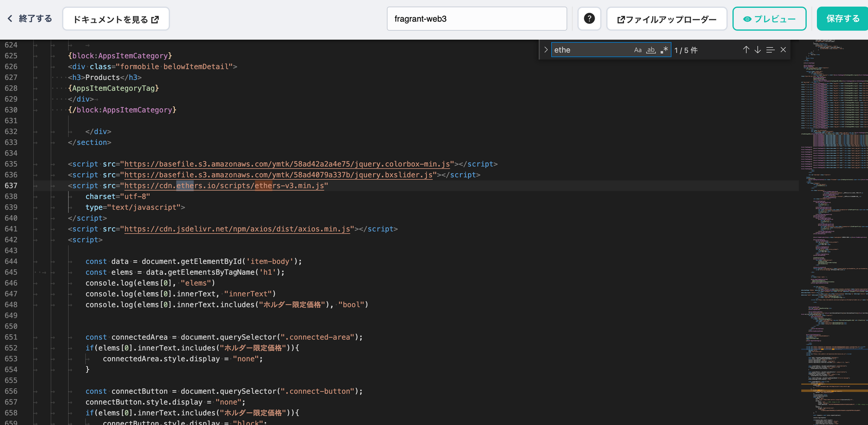Click the プレビュー preview button
The height and width of the screenshot is (425, 868).
point(769,19)
